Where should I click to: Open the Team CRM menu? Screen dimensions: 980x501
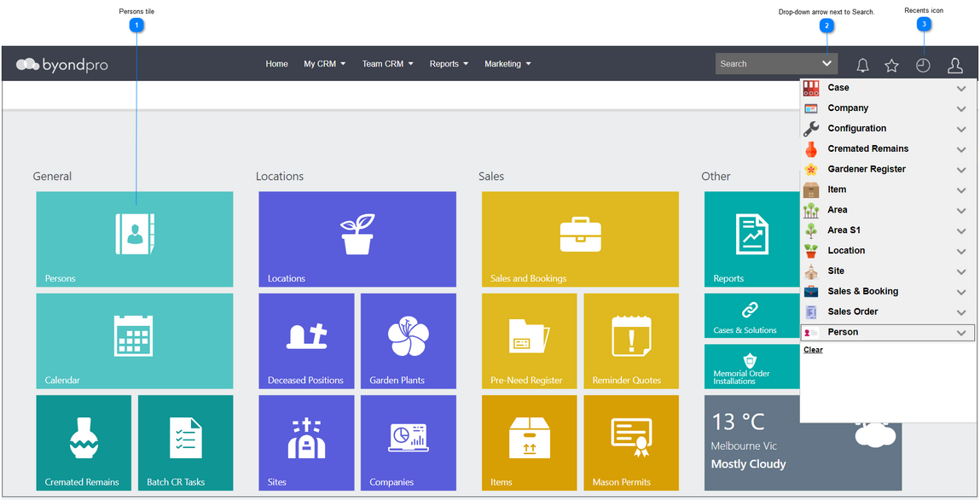(387, 64)
